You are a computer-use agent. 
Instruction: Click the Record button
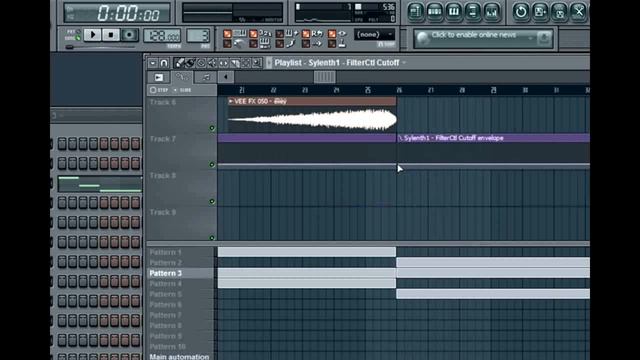click(x=129, y=35)
